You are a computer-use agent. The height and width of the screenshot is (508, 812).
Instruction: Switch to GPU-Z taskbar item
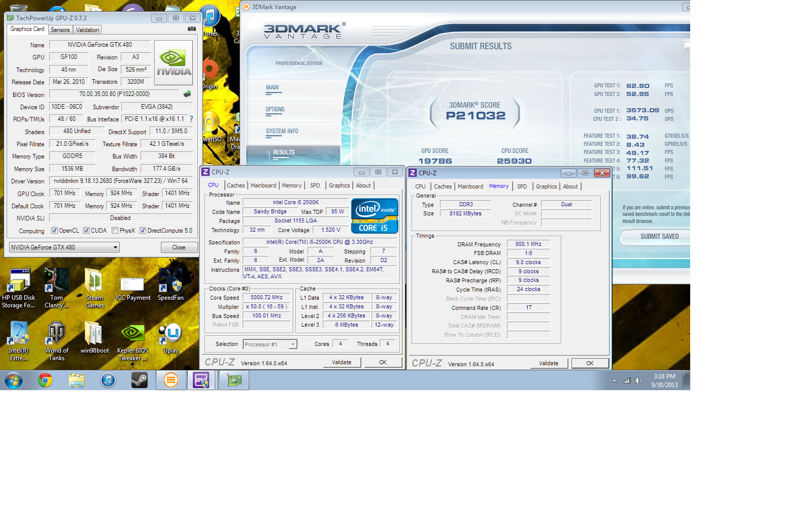[x=234, y=380]
